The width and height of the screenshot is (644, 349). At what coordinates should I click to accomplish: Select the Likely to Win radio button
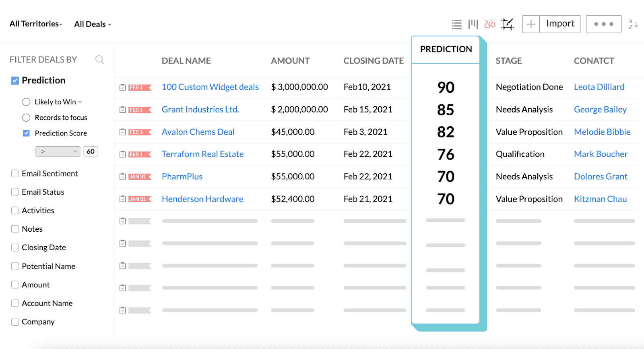26,102
